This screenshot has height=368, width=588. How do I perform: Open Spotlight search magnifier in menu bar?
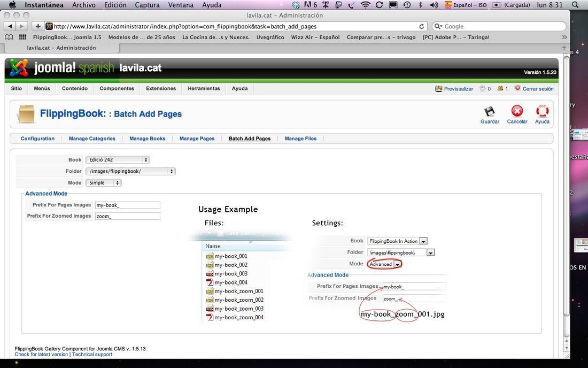575,5
